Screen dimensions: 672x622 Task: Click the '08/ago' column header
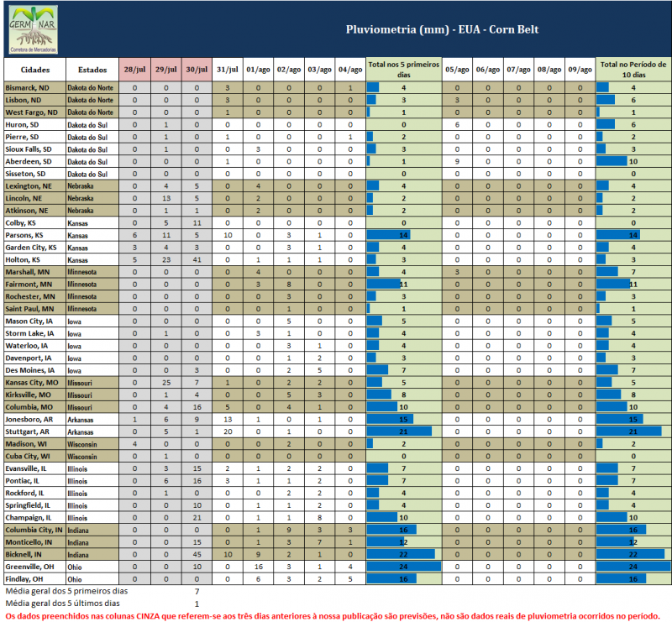[x=549, y=70]
